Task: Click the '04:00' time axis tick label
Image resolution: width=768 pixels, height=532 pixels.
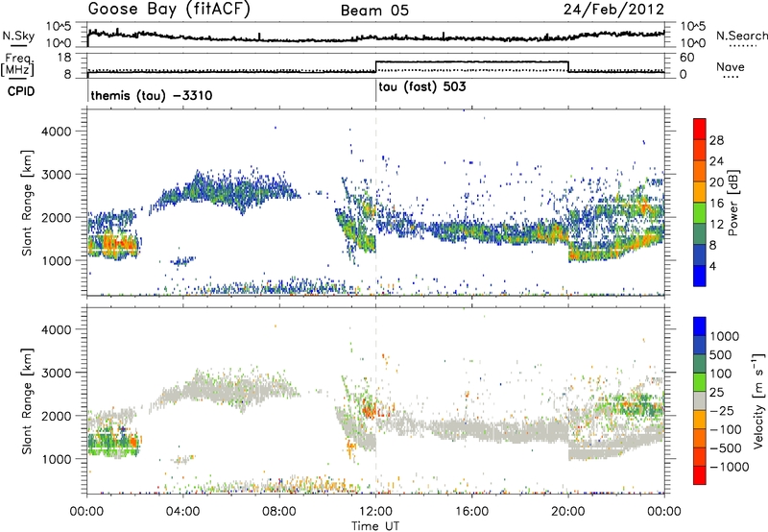Action: coord(182,512)
